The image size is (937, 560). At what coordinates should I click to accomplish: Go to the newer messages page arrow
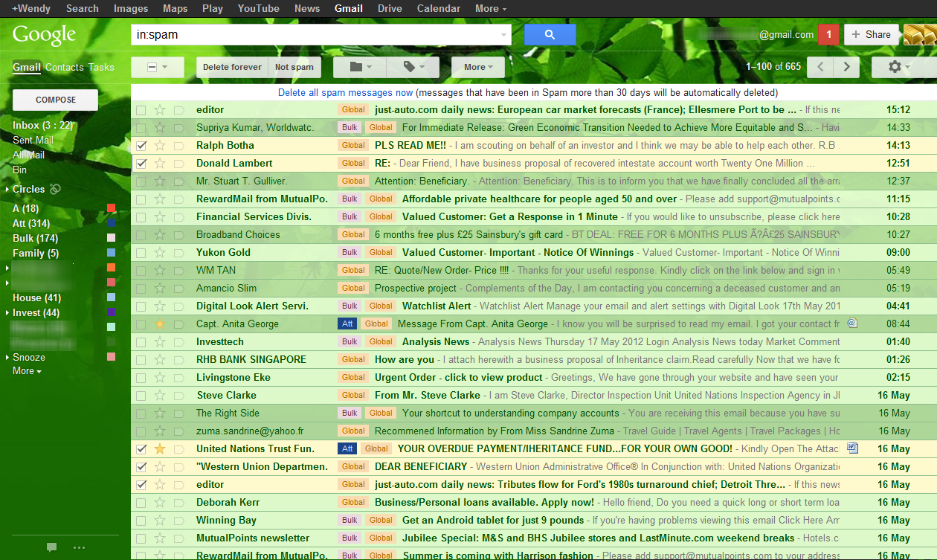(x=820, y=67)
